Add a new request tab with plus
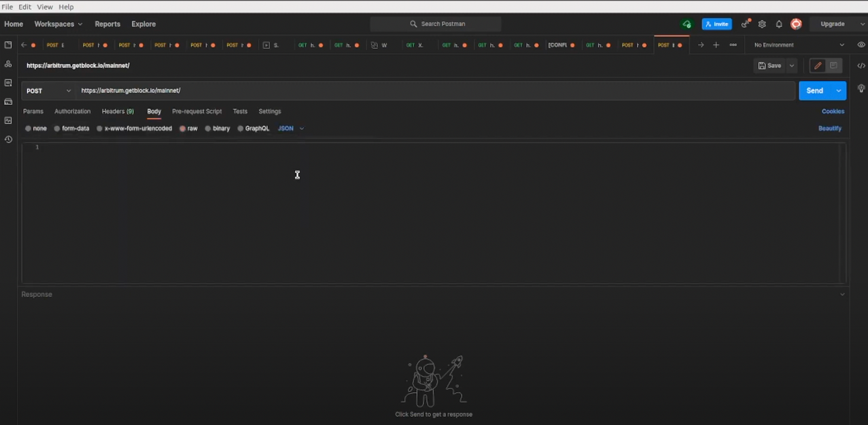Screen dimensions: 868x425 point(716,45)
